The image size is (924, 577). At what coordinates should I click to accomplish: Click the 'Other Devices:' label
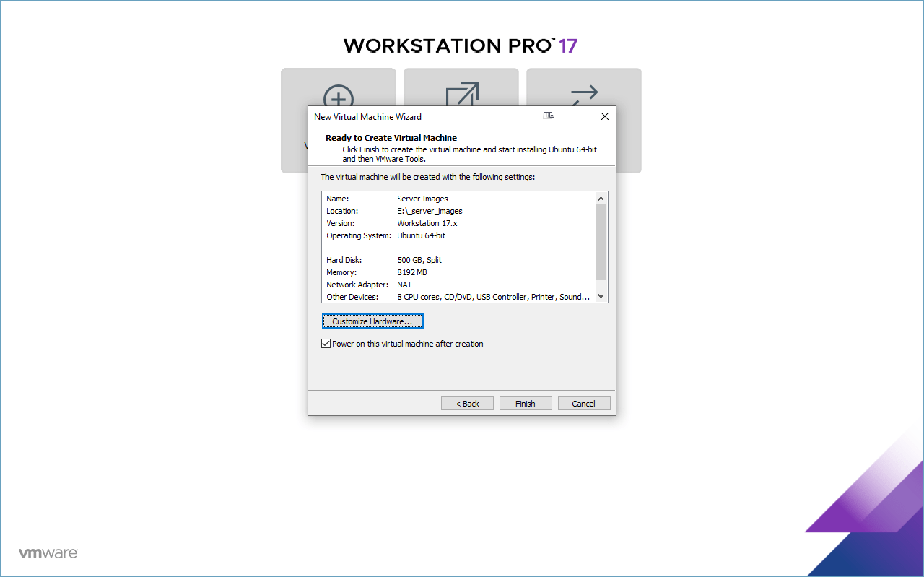(x=352, y=297)
